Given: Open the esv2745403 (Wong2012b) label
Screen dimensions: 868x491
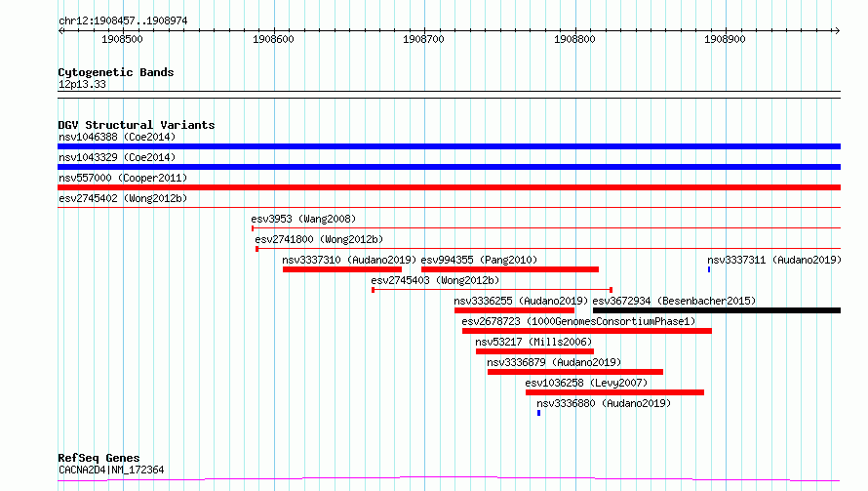Looking at the screenshot, I should 435,280.
